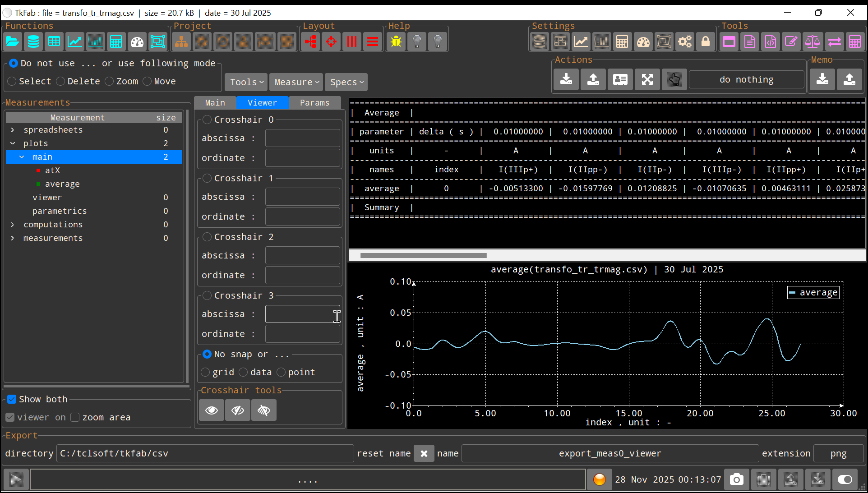Click the reset name X button in Export

tap(423, 453)
